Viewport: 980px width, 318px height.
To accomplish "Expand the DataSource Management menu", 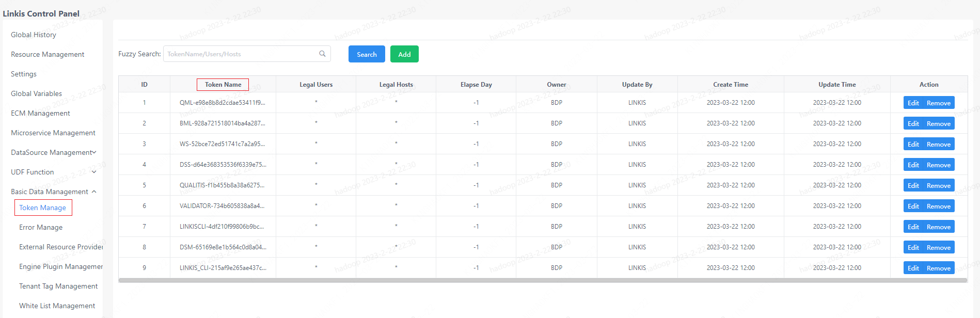I will [x=94, y=152].
